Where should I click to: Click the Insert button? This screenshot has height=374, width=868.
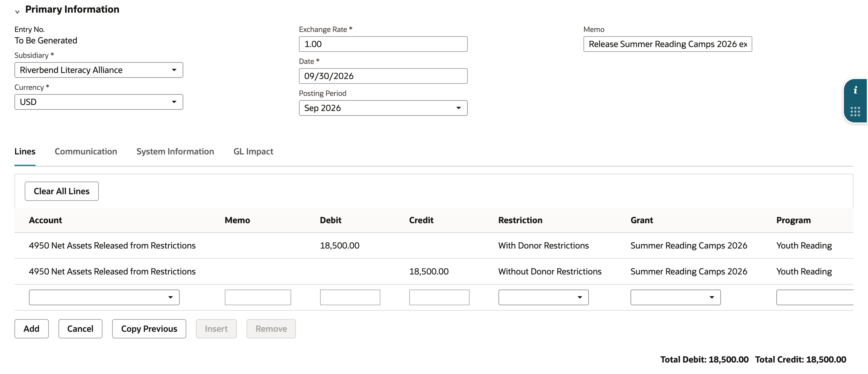(x=216, y=329)
